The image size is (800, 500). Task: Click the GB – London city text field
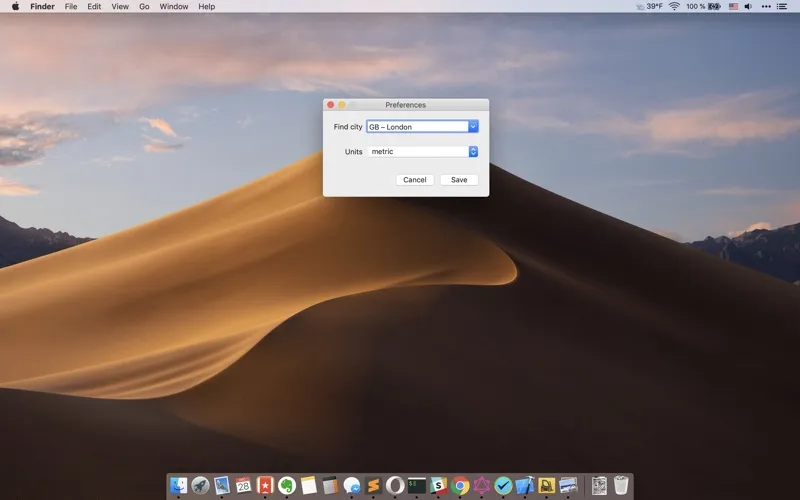pyautogui.click(x=417, y=127)
